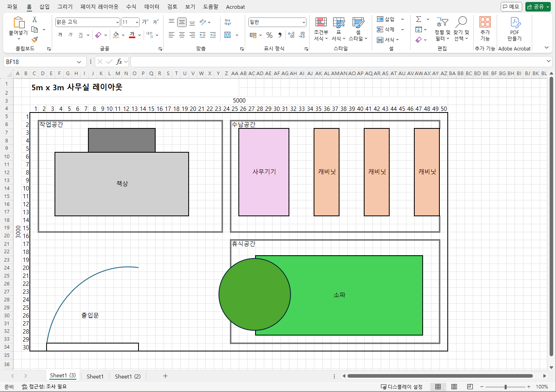Screen dimensions: 556x392
Task: Open Cell Styles gallery
Action: [x=358, y=29]
